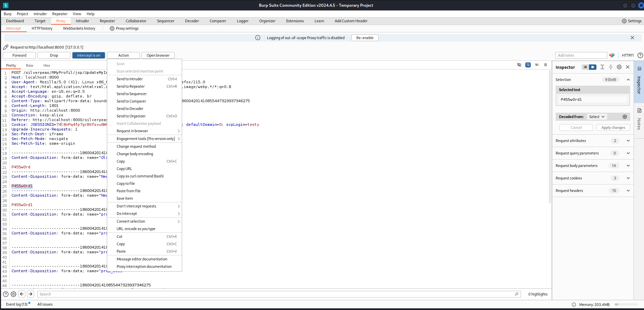Open the Action dropdown button
Screen dimensions: 644x310
coord(123,55)
